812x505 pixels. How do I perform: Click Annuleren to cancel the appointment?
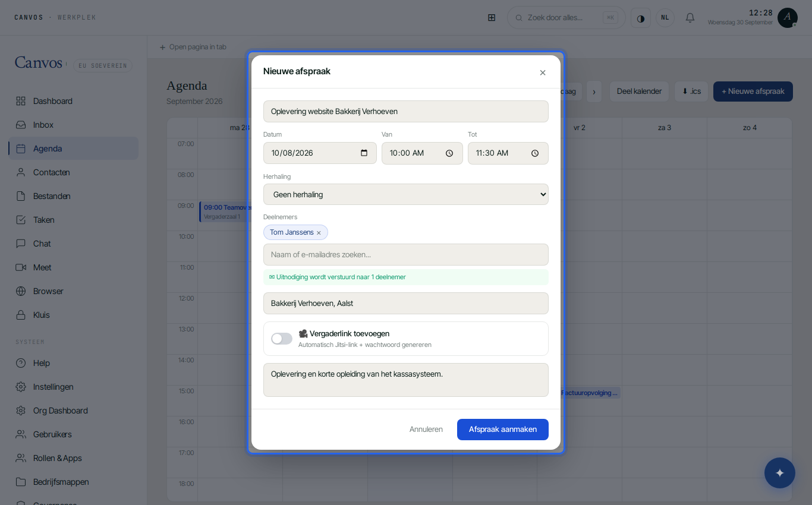point(426,430)
